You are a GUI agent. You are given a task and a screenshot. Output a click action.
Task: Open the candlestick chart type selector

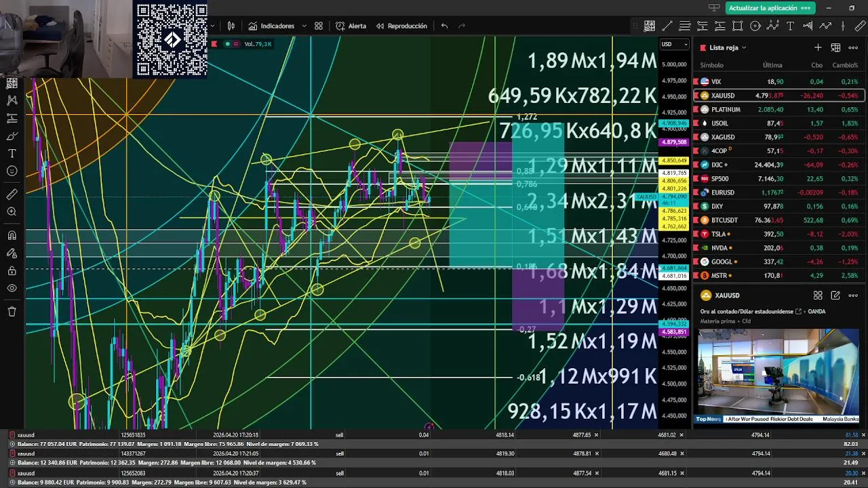click(x=231, y=26)
